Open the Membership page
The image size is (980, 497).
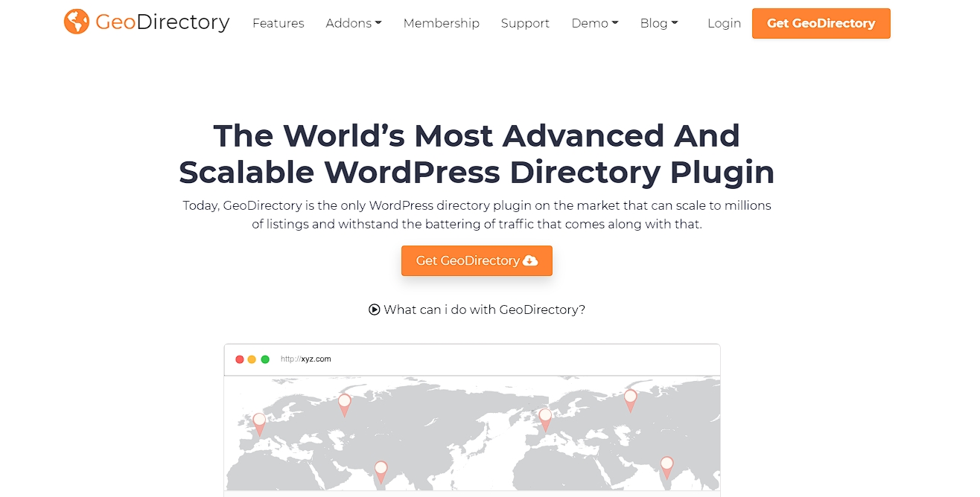click(442, 23)
